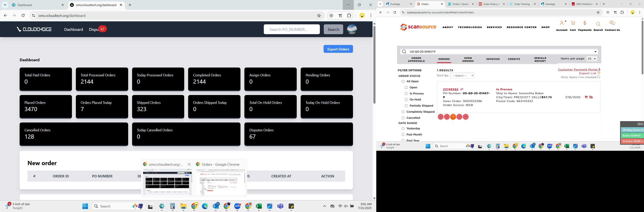
Task: Open File Explorer on the left monitor taskbar
Action: (183, 206)
